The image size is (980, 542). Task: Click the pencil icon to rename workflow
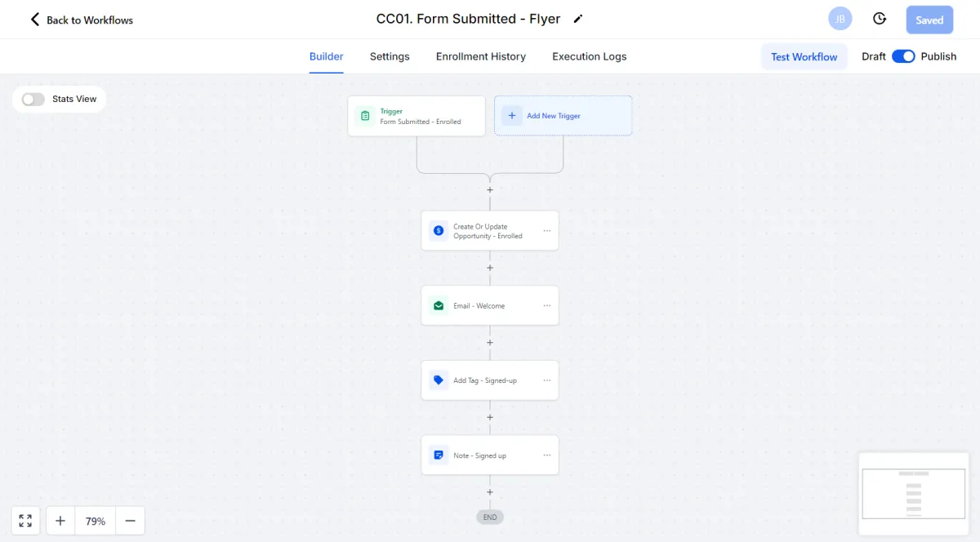pos(578,19)
